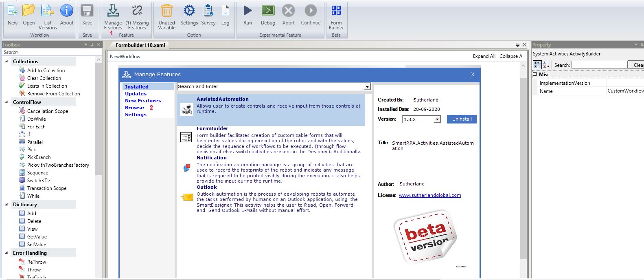Click the Property panel Search field
The height and width of the screenshot is (280, 644).
click(599, 65)
